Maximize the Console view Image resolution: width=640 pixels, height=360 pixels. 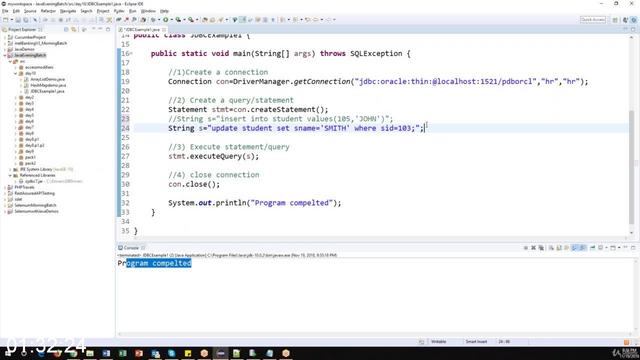pyautogui.click(x=633, y=248)
